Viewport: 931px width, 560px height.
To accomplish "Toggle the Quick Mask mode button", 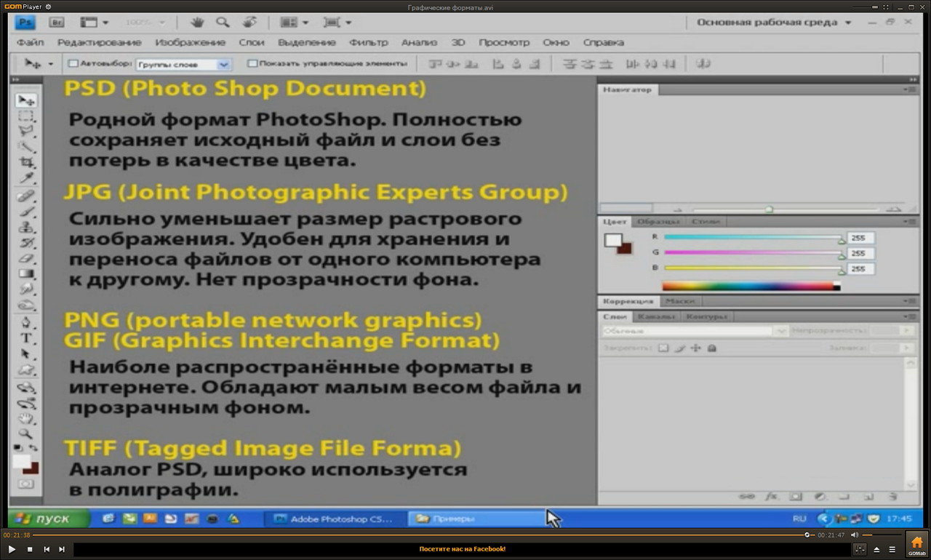I will click(x=26, y=484).
